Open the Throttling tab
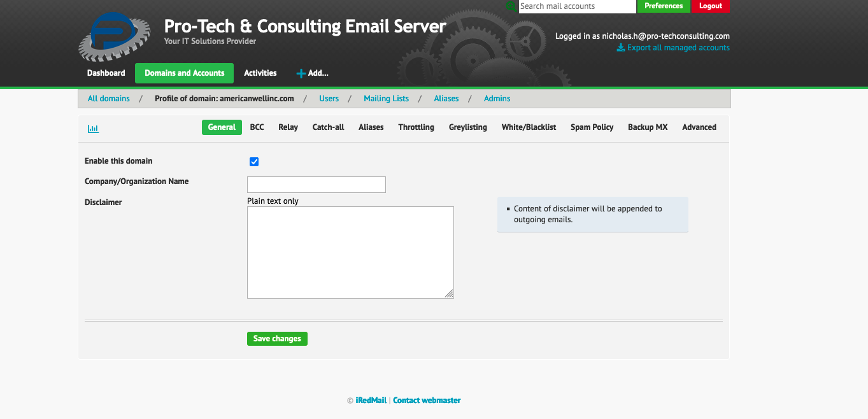The width and height of the screenshot is (868, 419). pyautogui.click(x=416, y=127)
